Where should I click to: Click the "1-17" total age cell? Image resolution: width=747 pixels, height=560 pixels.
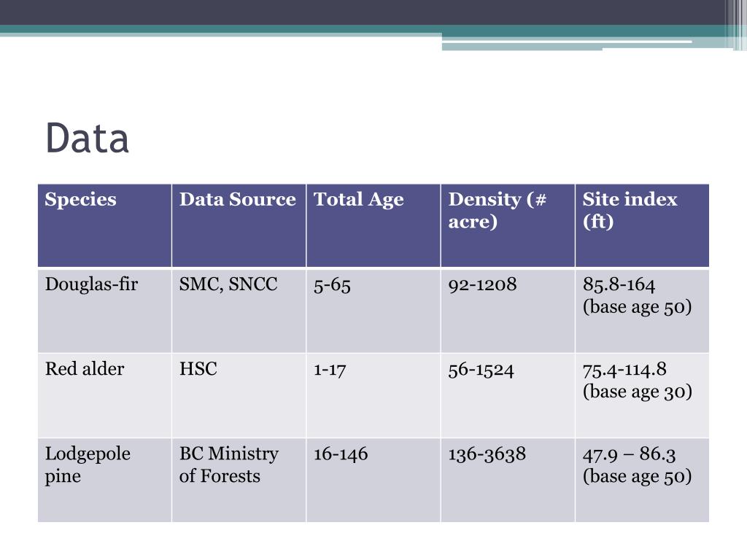373,395
